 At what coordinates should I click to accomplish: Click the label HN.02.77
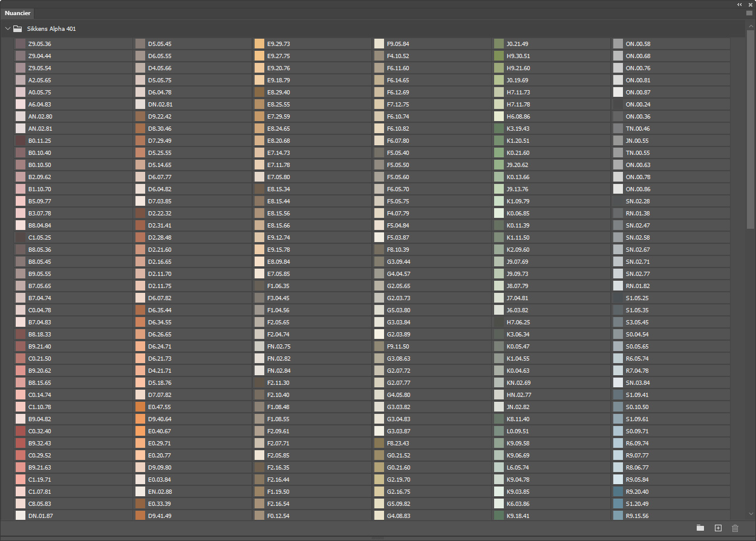point(519,395)
